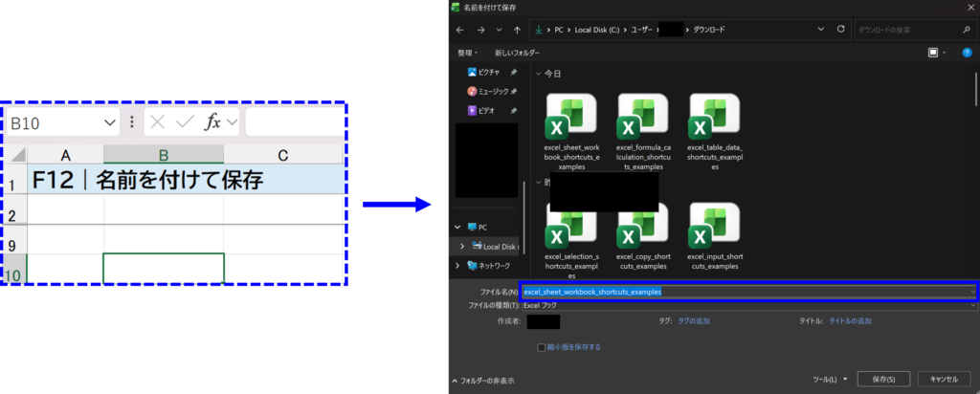The width and height of the screenshot is (980, 394).
Task: Select Local Disk (C:) in address path
Action: [597, 30]
